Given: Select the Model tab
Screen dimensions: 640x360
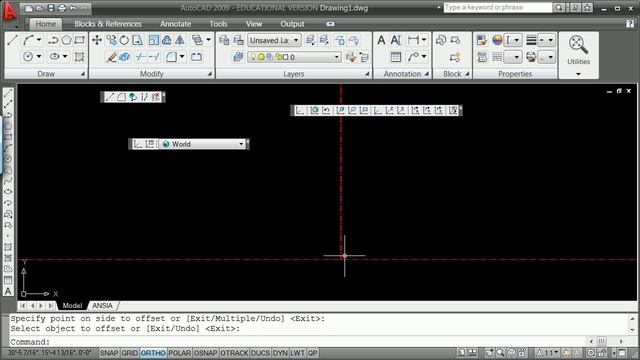Looking at the screenshot, I should click(72, 305).
